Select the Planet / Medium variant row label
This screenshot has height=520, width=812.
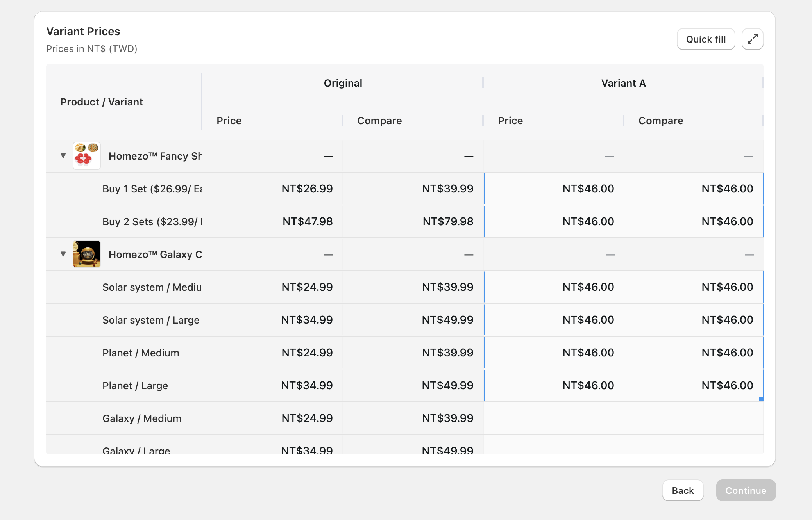tap(141, 353)
